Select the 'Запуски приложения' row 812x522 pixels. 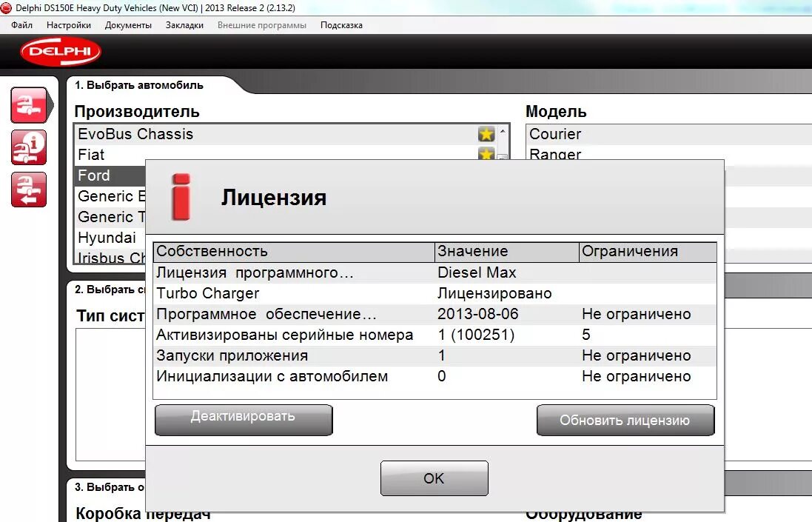[435, 355]
